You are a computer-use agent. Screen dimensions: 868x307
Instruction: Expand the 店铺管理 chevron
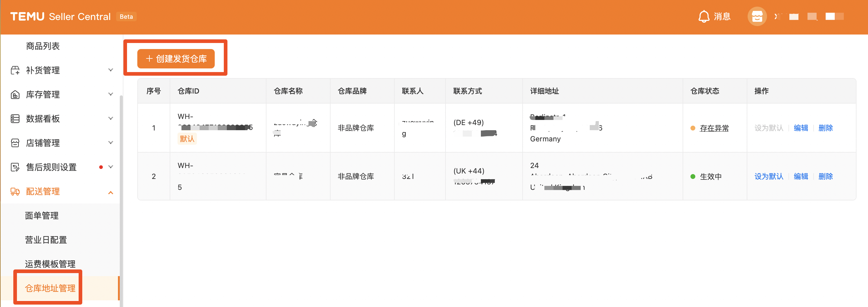coord(110,143)
